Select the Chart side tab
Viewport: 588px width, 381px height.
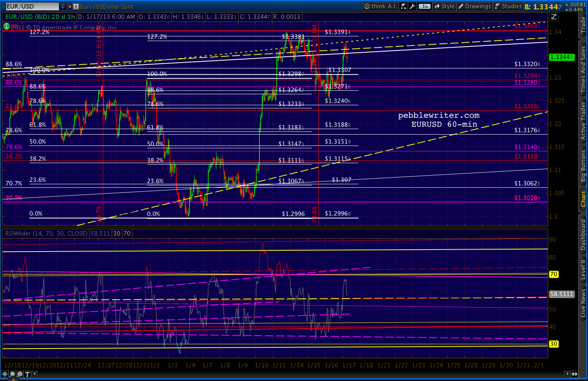pos(583,199)
